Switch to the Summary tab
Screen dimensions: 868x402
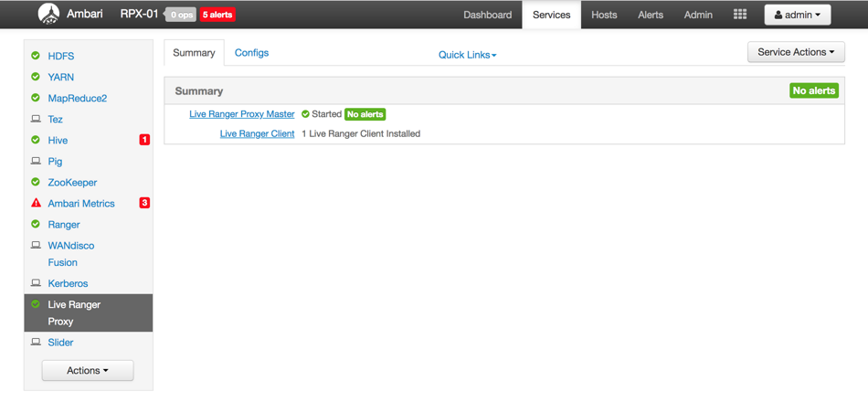194,53
